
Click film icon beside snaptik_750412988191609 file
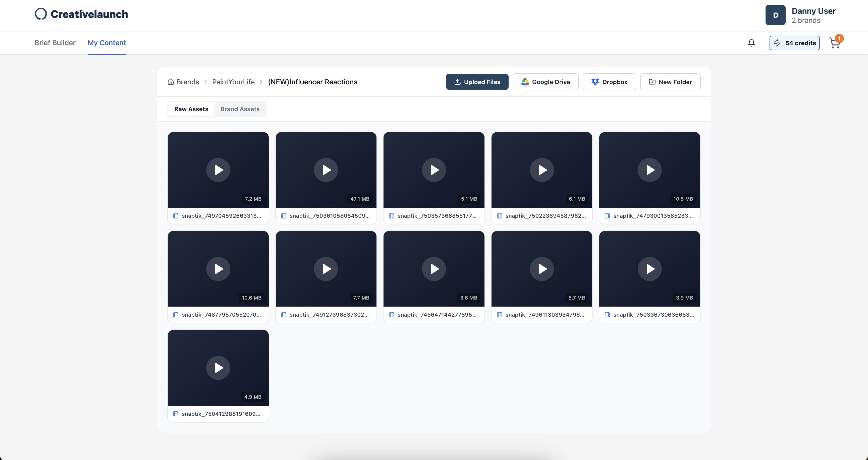pos(176,414)
